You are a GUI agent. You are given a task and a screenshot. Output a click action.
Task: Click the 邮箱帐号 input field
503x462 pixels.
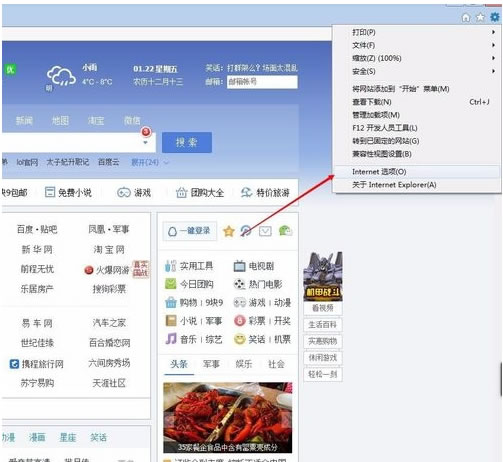[262, 82]
